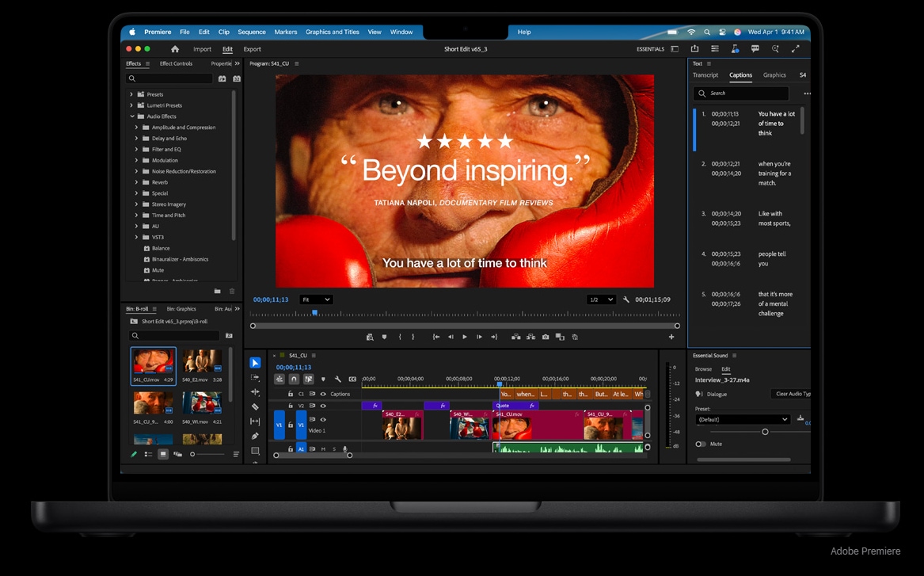Open Program monitor button editor plus icon
The height and width of the screenshot is (576, 924).
point(671,337)
